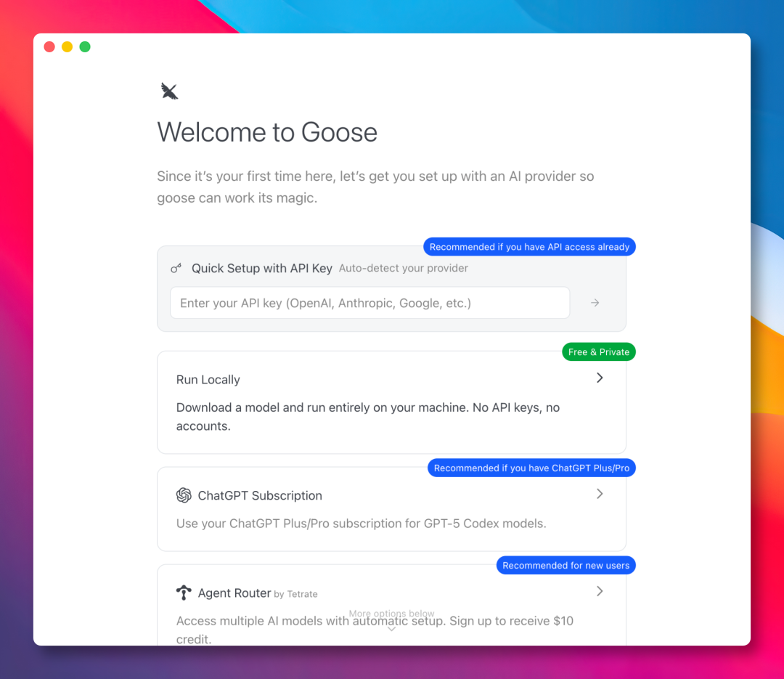Choose the ChatGPT Subscription provider title
This screenshot has width=784, height=679.
pyautogui.click(x=260, y=495)
